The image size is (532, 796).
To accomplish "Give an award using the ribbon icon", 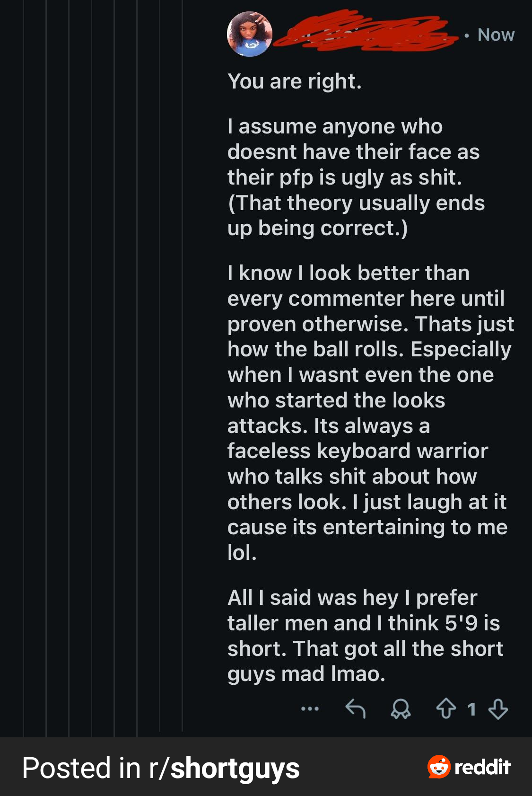I will [x=401, y=709].
